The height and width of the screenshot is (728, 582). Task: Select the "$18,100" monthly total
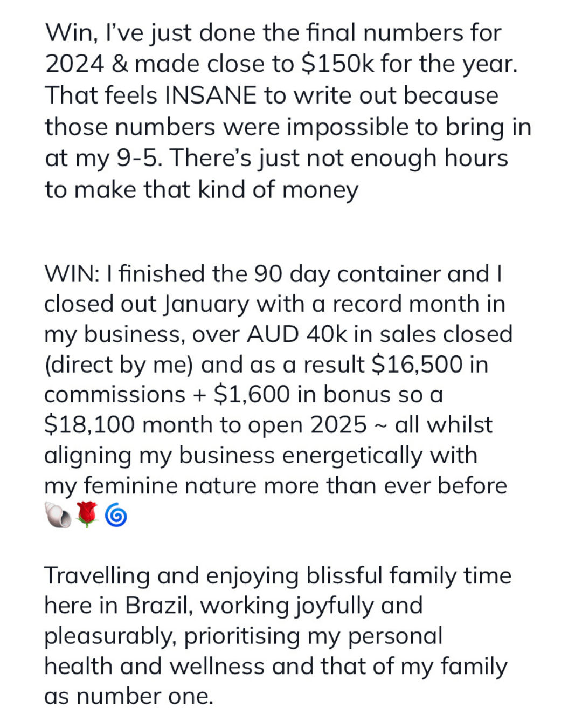(x=89, y=425)
